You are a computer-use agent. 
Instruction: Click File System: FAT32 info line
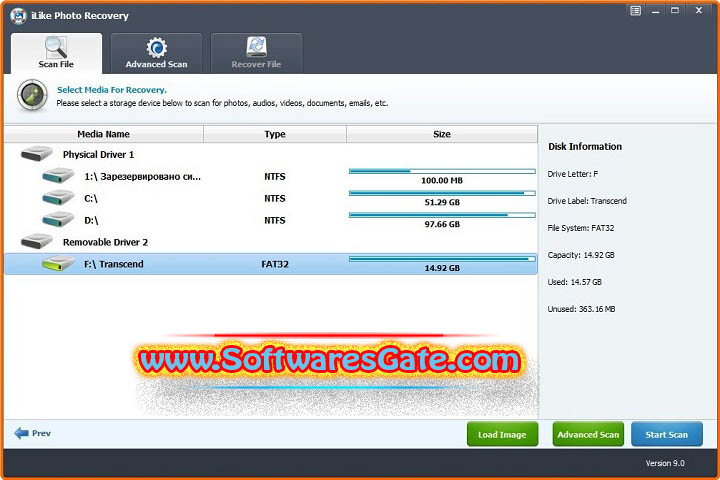[580, 228]
